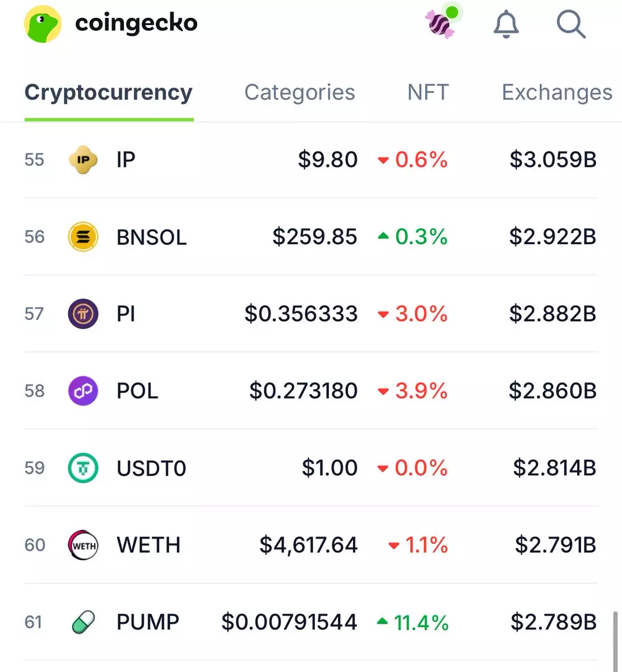This screenshot has width=622, height=672.
Task: Click the CoinGecko gecko logo
Action: 43,24
